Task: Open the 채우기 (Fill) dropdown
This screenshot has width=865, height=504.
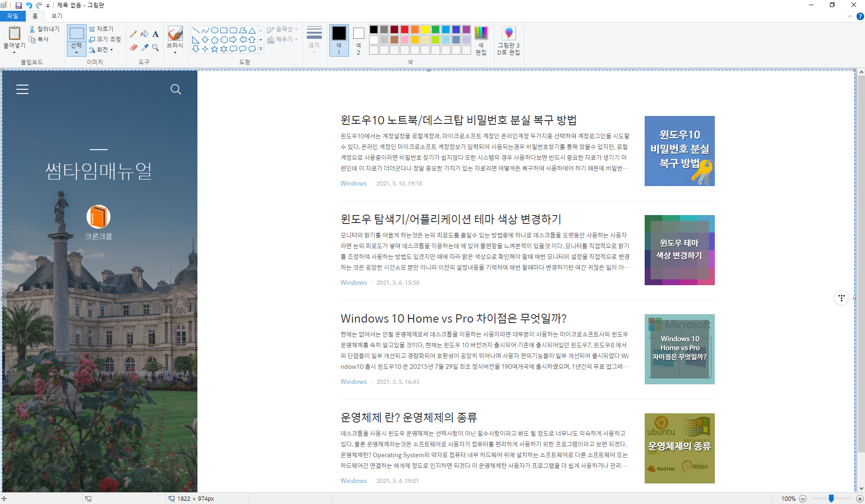Action: (283, 40)
